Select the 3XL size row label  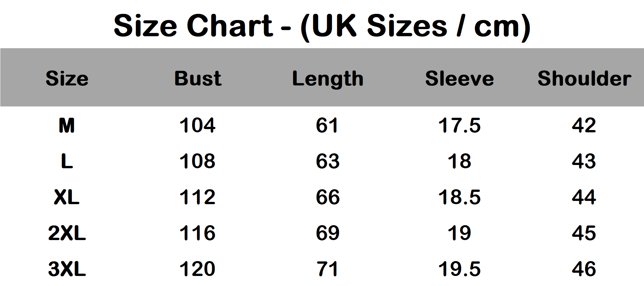click(67, 269)
